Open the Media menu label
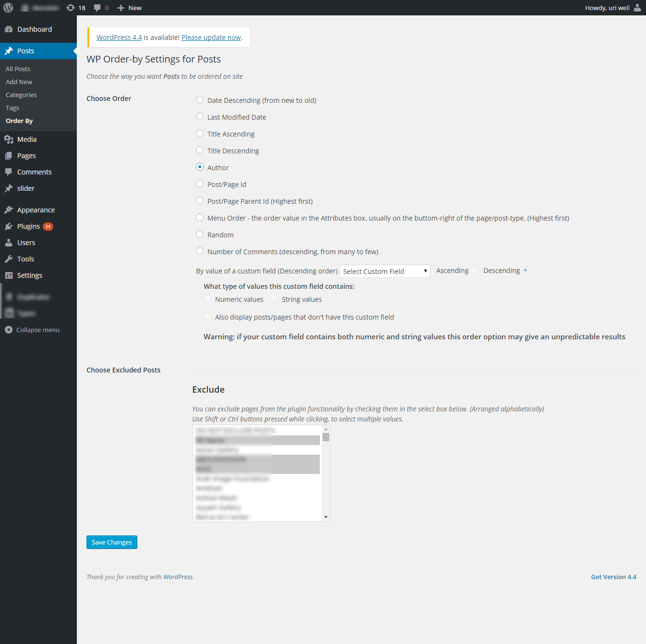The image size is (646, 644). (x=27, y=139)
